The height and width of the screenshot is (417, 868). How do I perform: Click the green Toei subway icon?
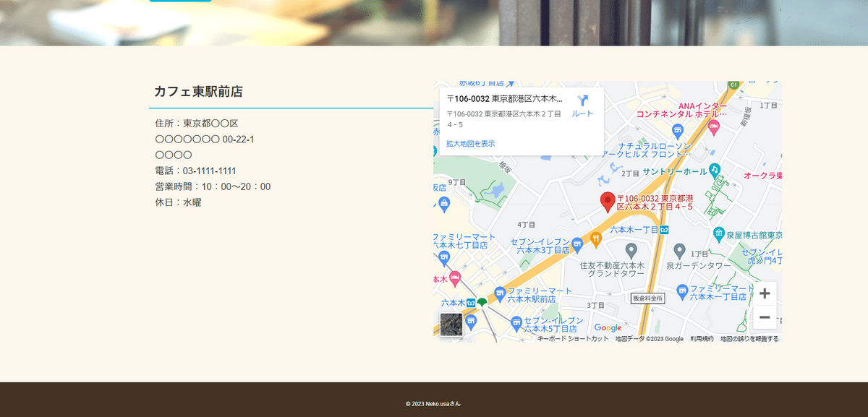click(482, 303)
